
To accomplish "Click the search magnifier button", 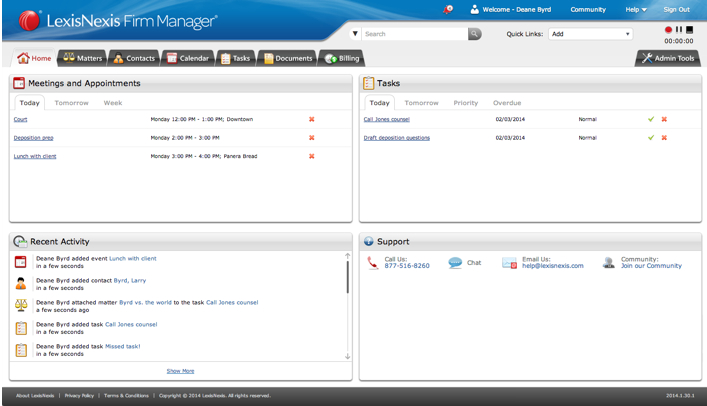I will 474,34.
